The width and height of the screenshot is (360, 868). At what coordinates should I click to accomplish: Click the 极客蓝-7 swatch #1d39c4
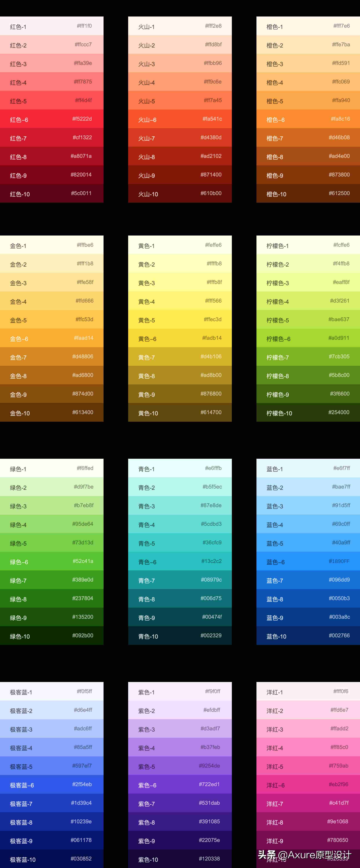(52, 803)
